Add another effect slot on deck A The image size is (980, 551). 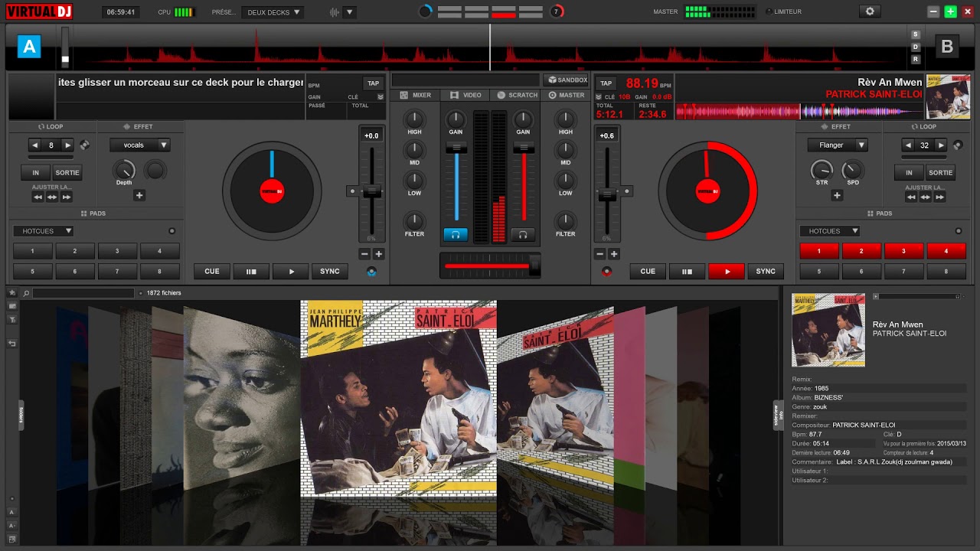[139, 195]
